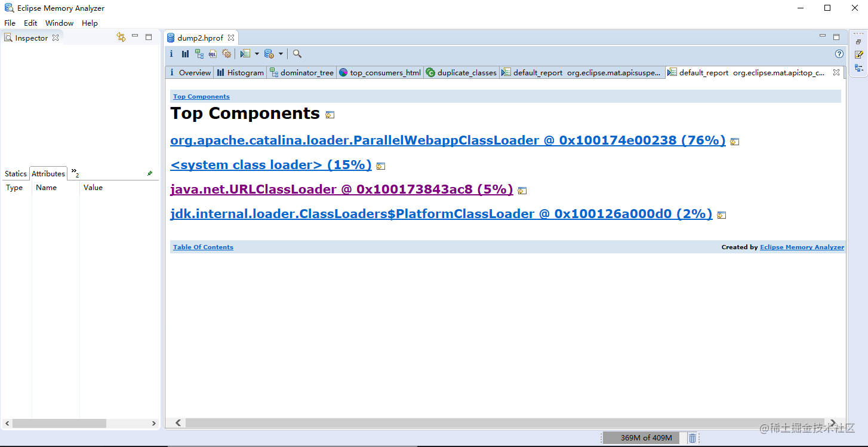Click the Inspector scrollbar right arrow
The image size is (868, 447).
[x=154, y=424]
